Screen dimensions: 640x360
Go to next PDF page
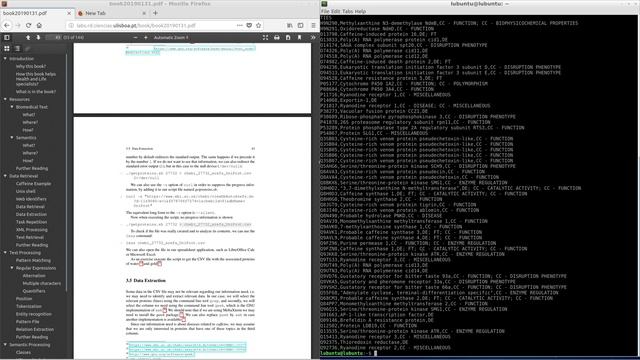pos(38,38)
